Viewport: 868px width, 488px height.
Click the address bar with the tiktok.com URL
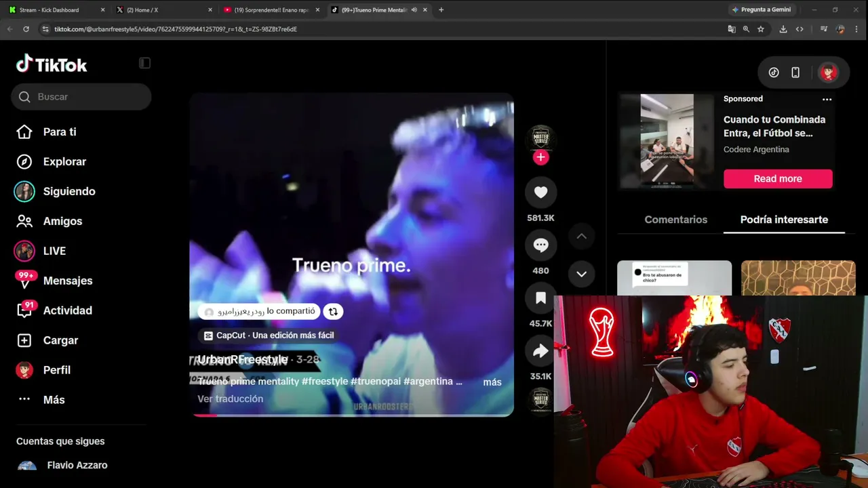click(380, 29)
